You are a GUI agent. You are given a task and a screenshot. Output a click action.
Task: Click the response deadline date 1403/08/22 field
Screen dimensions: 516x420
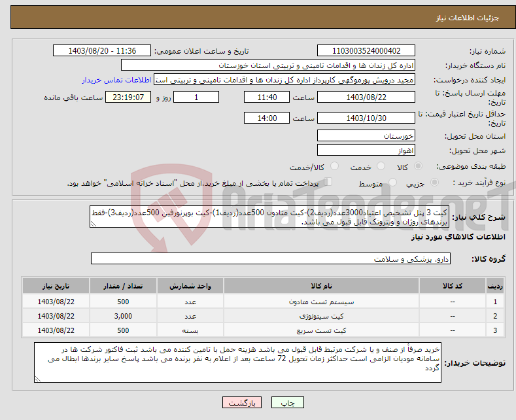366,97
